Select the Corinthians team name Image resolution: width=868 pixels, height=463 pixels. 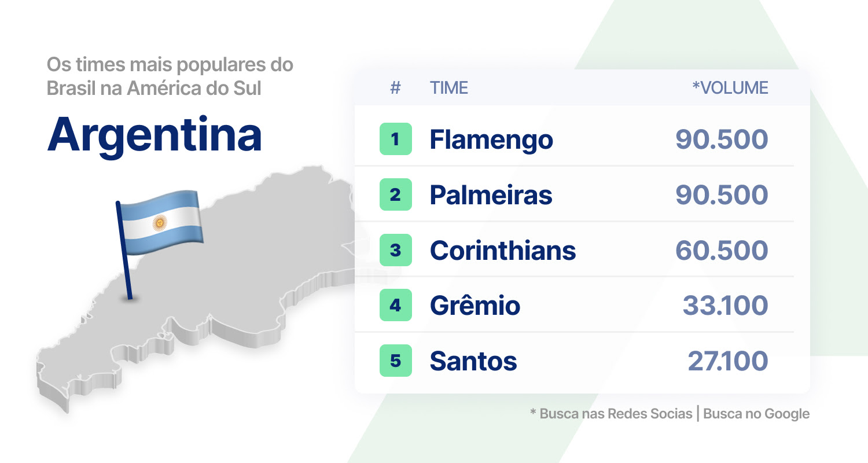coord(503,251)
